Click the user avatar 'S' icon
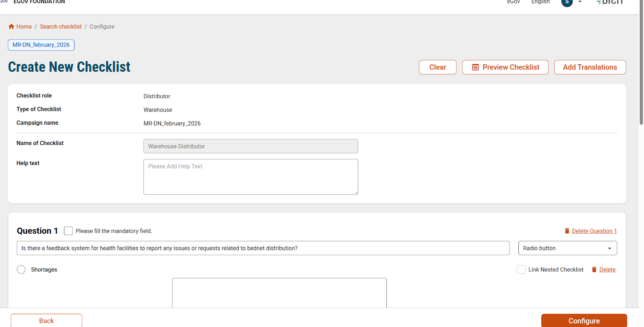 click(567, 2)
